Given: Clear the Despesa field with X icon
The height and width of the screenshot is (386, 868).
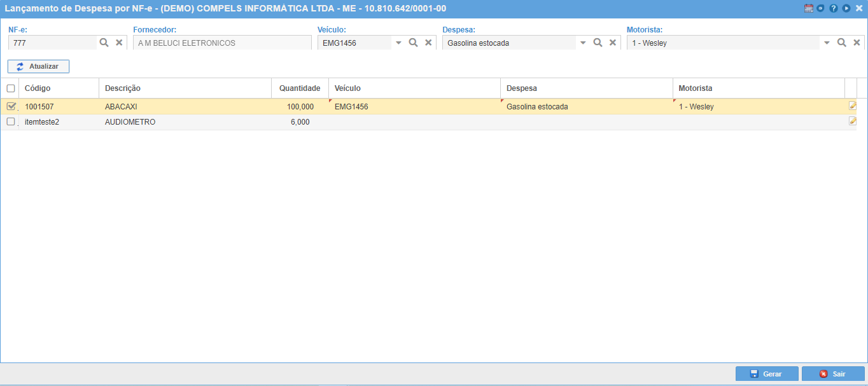Looking at the screenshot, I should 613,43.
